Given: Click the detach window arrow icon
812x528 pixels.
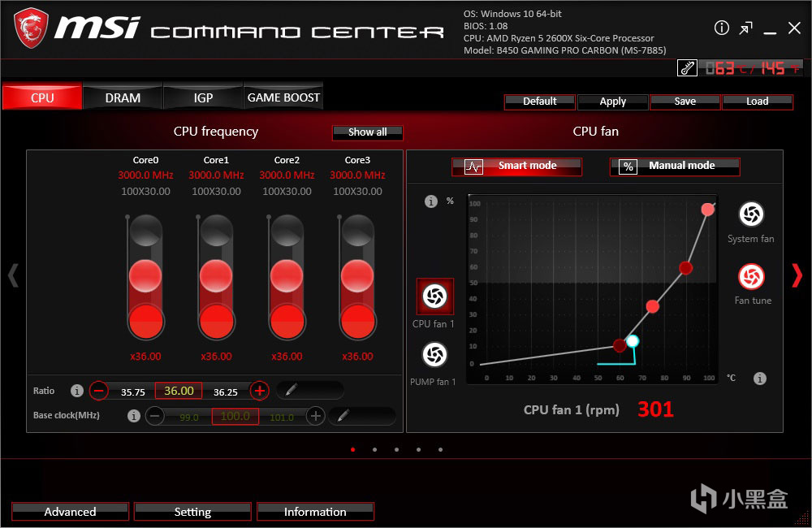Looking at the screenshot, I should 745,28.
